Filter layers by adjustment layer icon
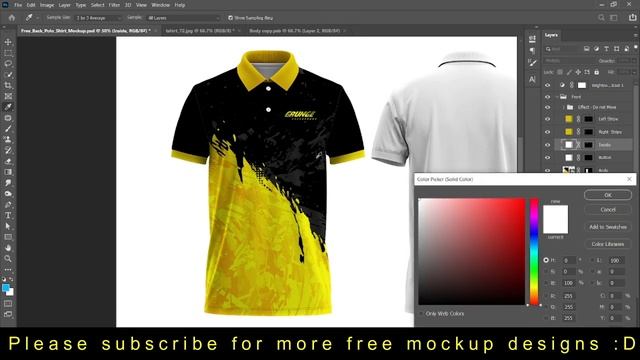Viewport: 640px width, 360px height. click(596, 49)
